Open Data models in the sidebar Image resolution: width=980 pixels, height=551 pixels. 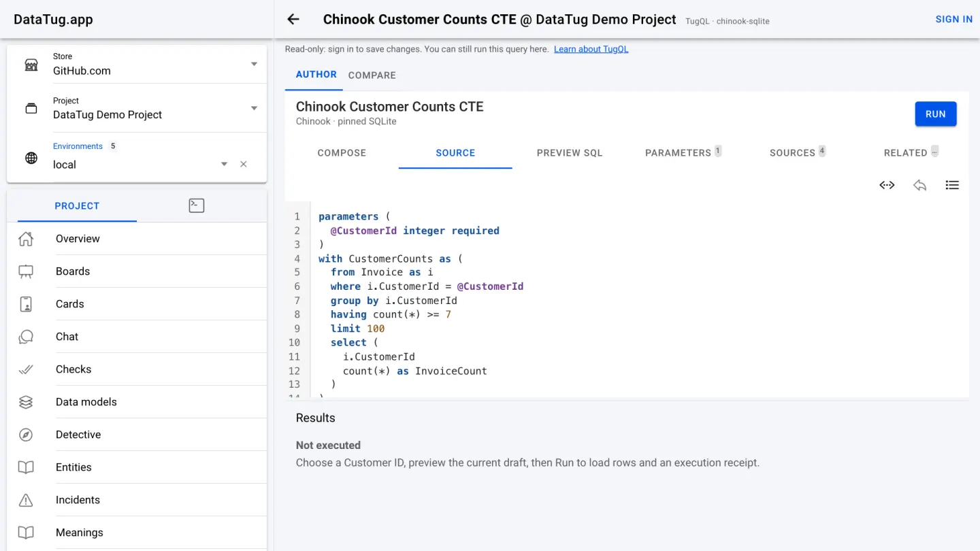click(137, 402)
